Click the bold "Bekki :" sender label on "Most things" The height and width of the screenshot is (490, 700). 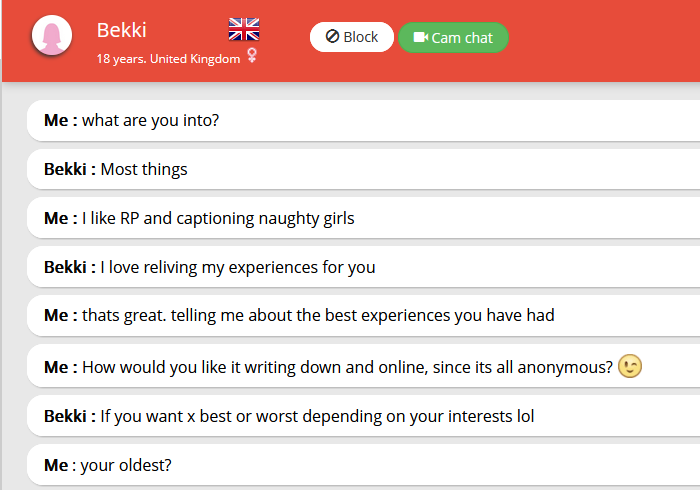(70, 169)
